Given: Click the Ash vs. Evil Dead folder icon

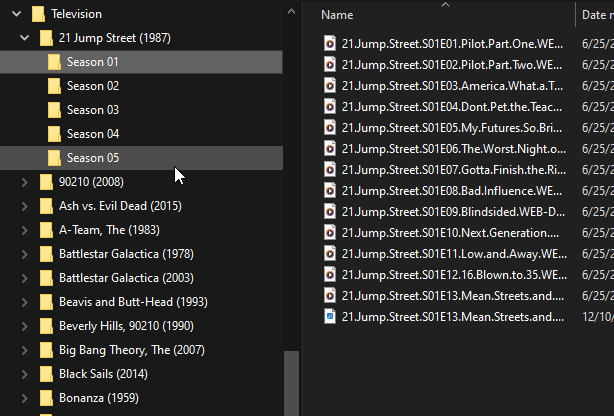Looking at the screenshot, I should tap(46, 206).
